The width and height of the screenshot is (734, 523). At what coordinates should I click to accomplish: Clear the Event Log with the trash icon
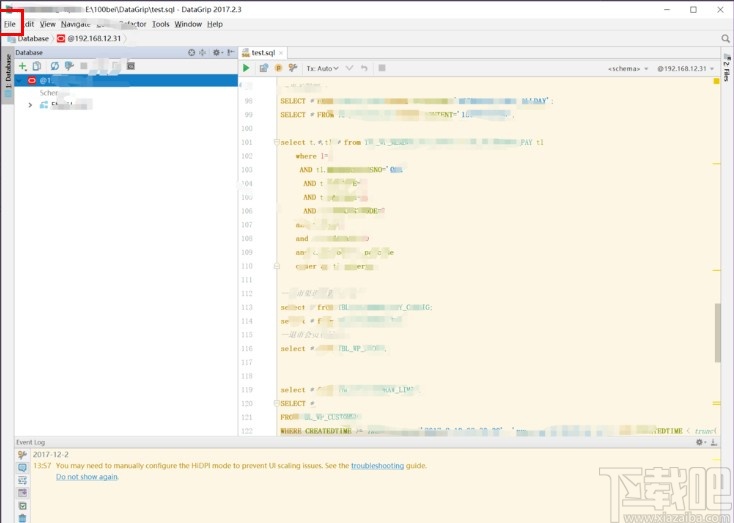pos(22,518)
